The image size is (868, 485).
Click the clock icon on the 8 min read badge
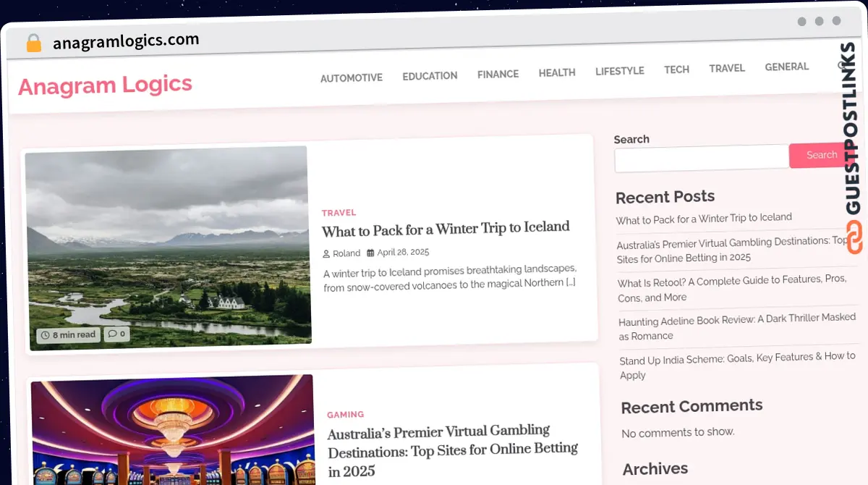coord(45,334)
